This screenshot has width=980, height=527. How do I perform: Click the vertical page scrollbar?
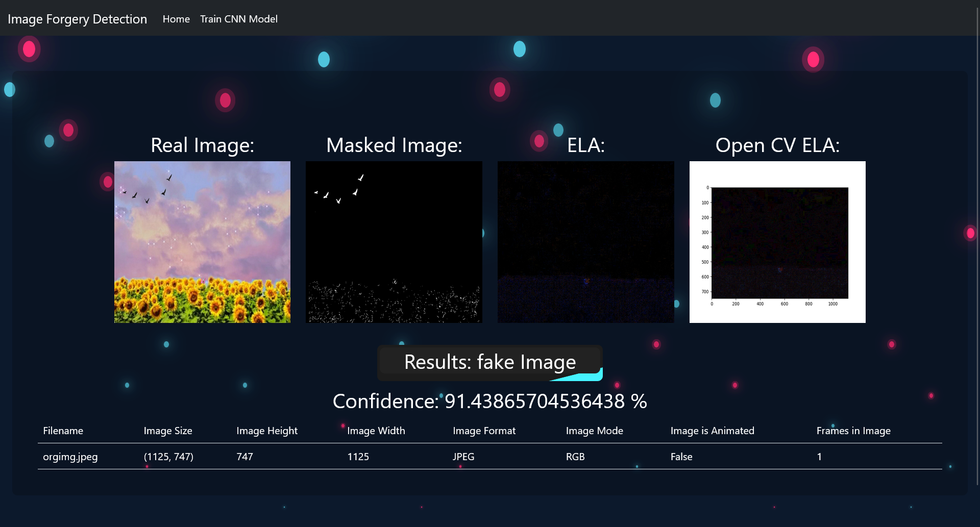[977, 245]
